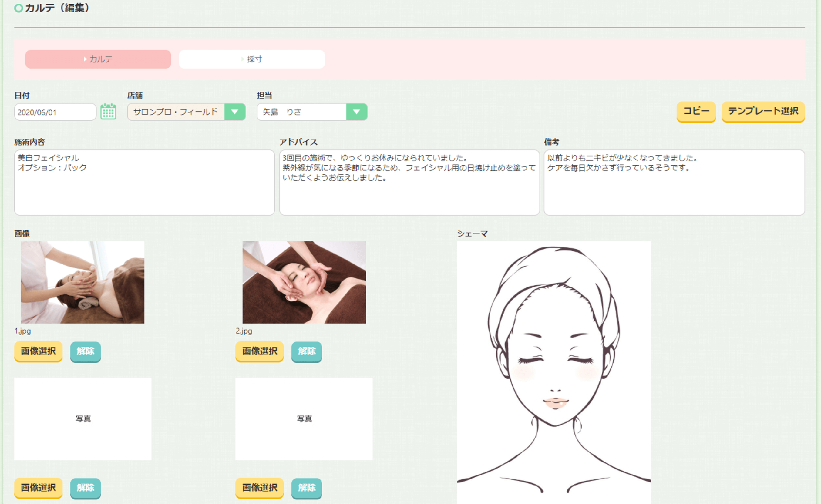Open the calendar date picker icon
This screenshot has width=821, height=504.
pyautogui.click(x=108, y=112)
